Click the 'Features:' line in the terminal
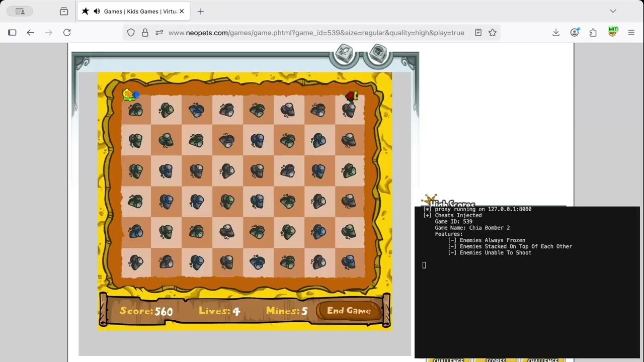The image size is (644, 362). [448, 234]
